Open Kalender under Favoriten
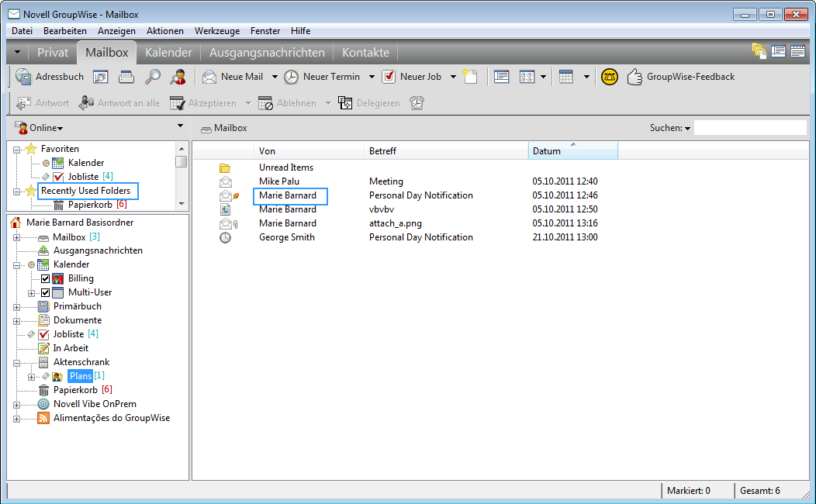 pos(86,163)
